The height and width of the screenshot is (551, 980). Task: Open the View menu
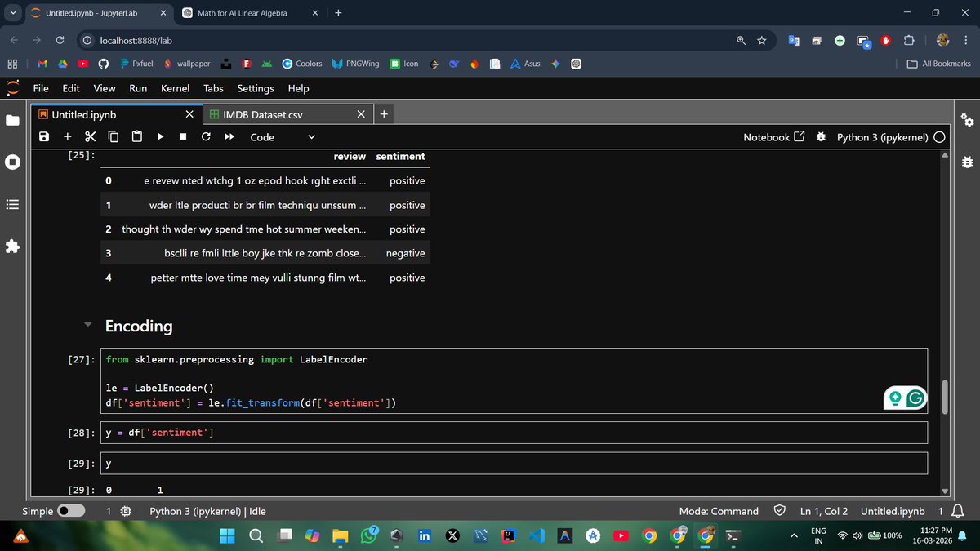click(x=105, y=88)
